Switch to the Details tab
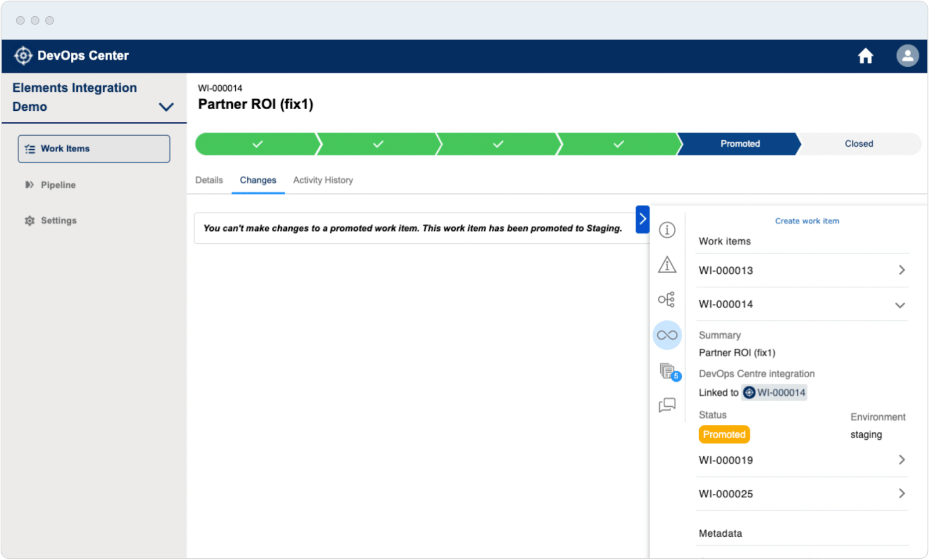929x560 pixels. coord(209,180)
